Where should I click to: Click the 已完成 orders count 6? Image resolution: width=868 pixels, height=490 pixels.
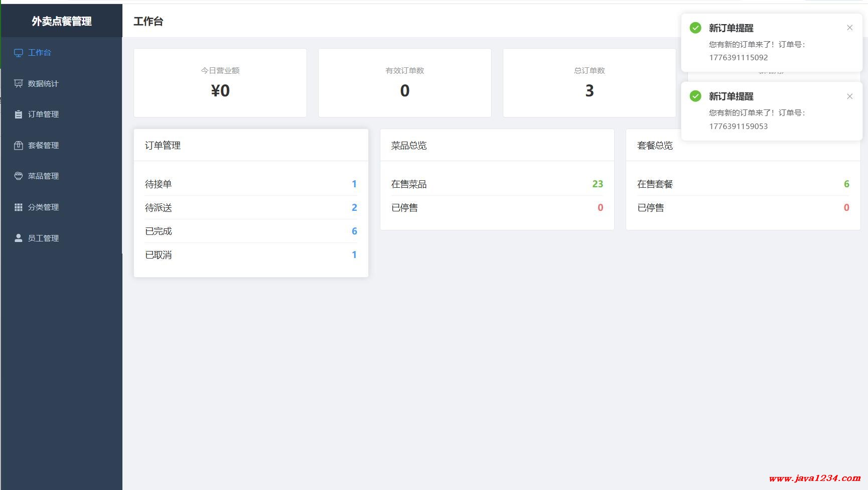click(x=354, y=231)
